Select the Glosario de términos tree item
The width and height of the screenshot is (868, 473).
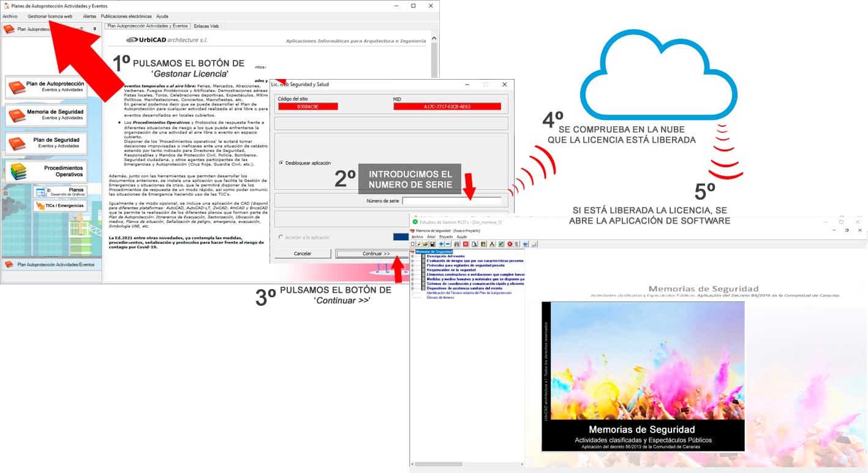(x=440, y=297)
